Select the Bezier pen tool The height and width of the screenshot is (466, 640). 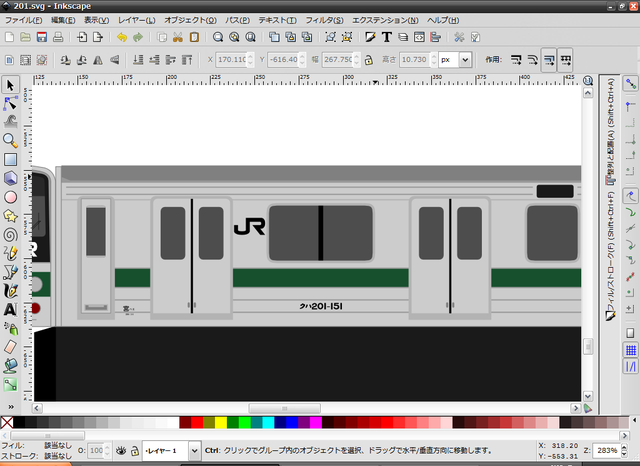pyautogui.click(x=10, y=272)
